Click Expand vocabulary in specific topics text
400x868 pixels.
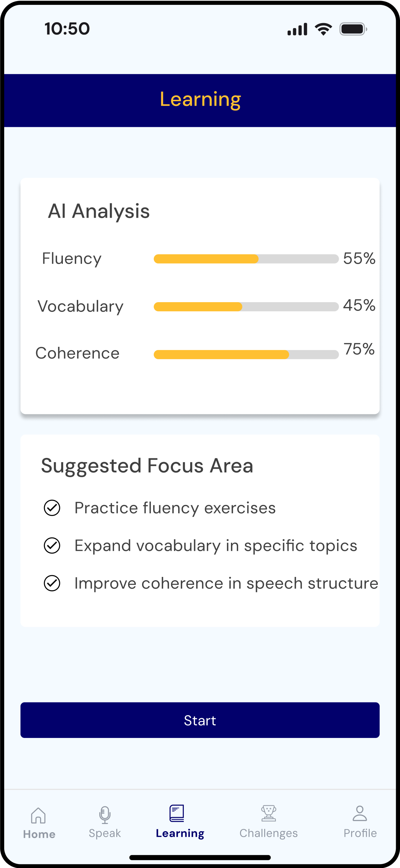(216, 546)
